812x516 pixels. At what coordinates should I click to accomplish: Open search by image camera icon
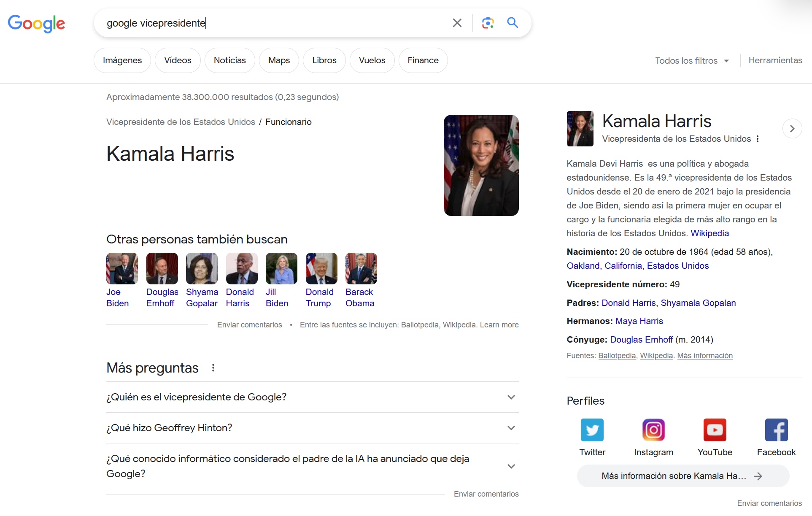click(x=488, y=23)
